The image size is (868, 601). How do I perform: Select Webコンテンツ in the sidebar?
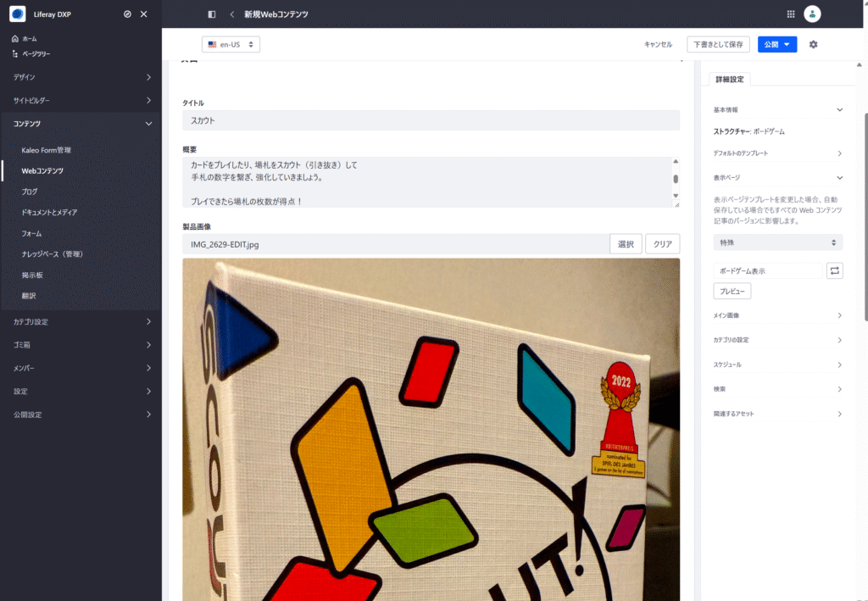tap(42, 170)
